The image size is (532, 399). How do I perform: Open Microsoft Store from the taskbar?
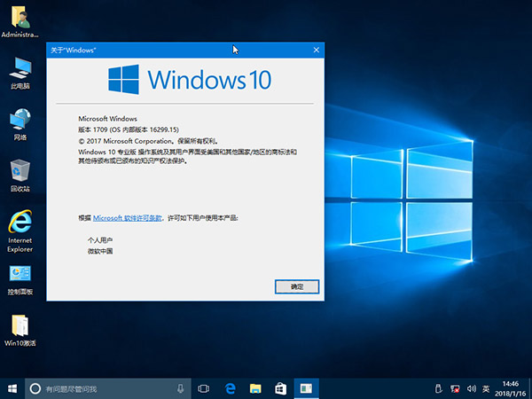279,388
